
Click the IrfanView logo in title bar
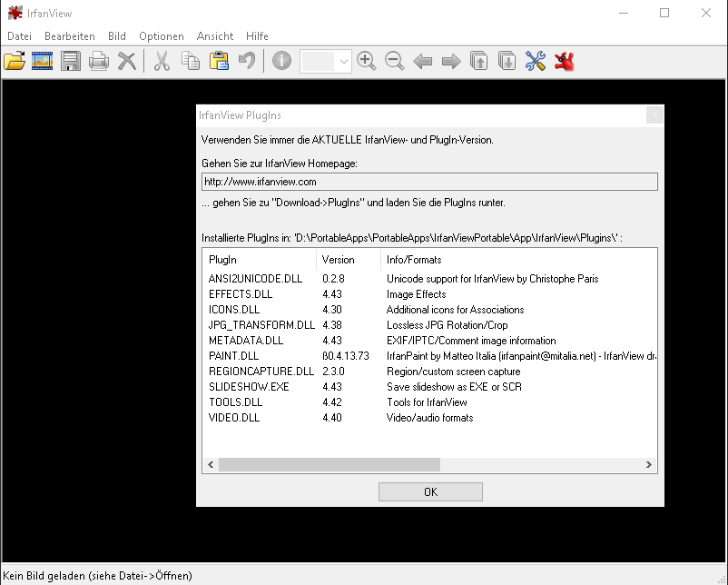pos(15,13)
